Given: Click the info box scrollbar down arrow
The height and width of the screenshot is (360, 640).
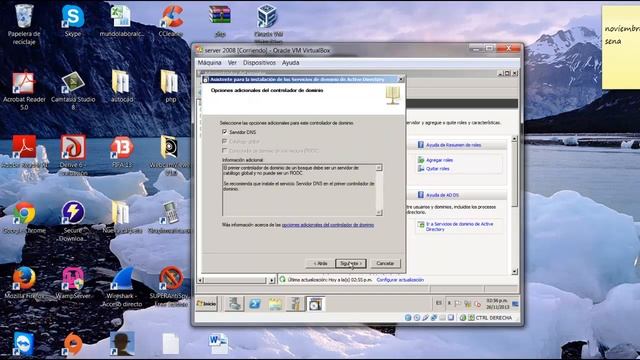Looking at the screenshot, I should click(x=379, y=212).
